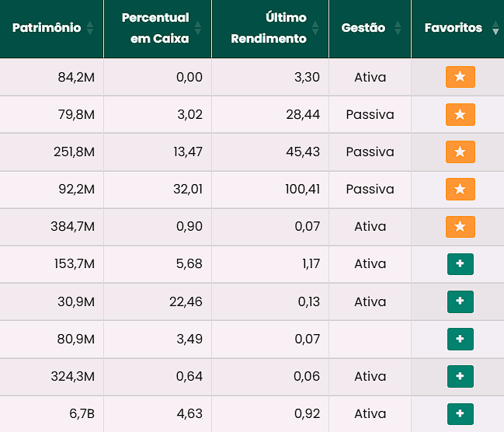Click Favoritos sort arrow icon
The width and height of the screenshot is (504, 432).
click(495, 29)
